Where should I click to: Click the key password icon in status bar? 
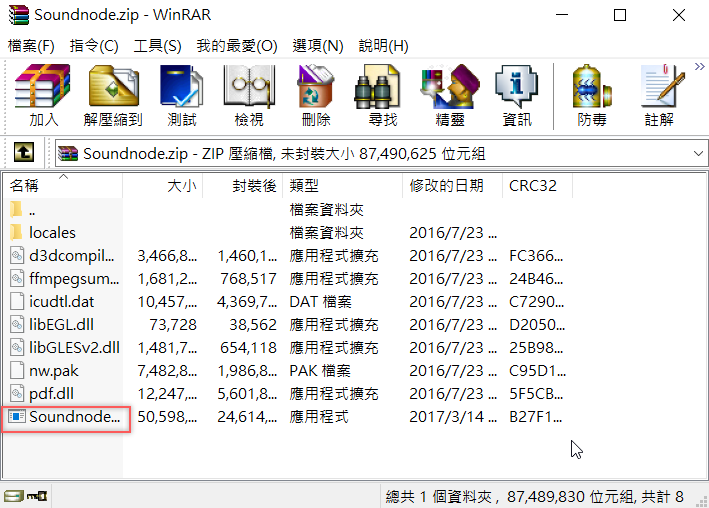pos(37,496)
